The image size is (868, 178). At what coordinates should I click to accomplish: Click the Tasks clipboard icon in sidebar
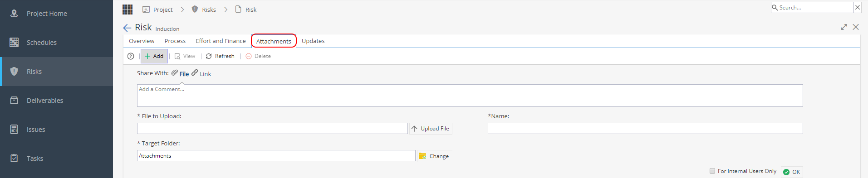tap(14, 159)
